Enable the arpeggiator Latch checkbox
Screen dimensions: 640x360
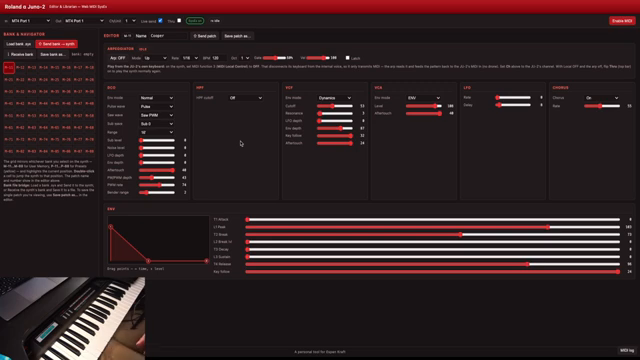point(347,58)
